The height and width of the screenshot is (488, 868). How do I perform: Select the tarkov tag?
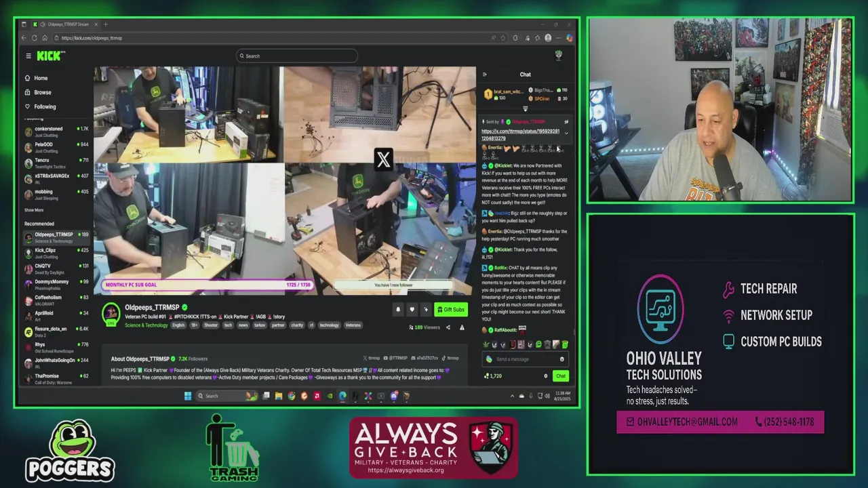260,325
